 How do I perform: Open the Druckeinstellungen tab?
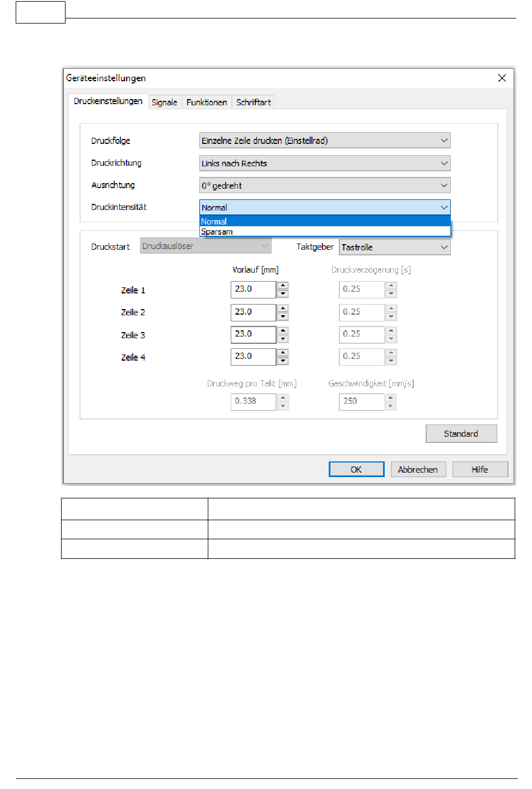click(x=108, y=101)
